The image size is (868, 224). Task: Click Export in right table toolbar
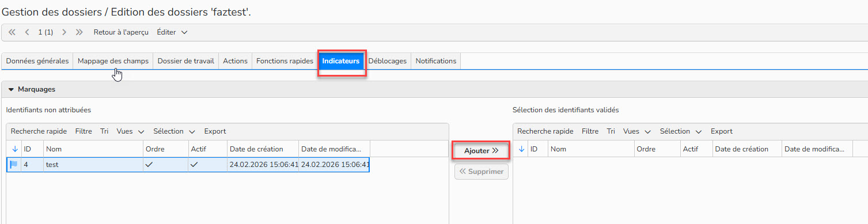click(x=722, y=131)
